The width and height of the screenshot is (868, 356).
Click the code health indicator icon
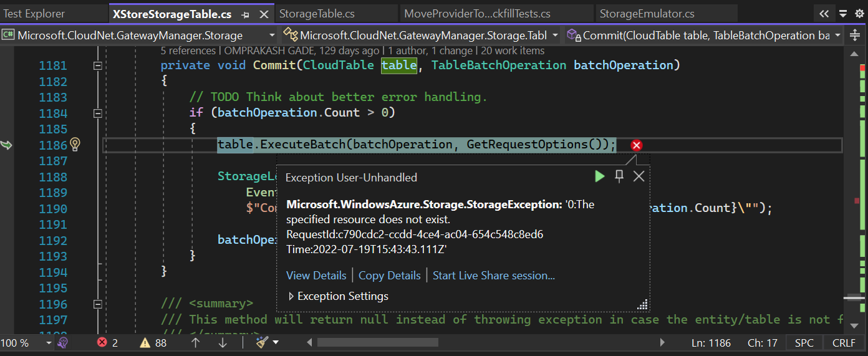point(62,342)
